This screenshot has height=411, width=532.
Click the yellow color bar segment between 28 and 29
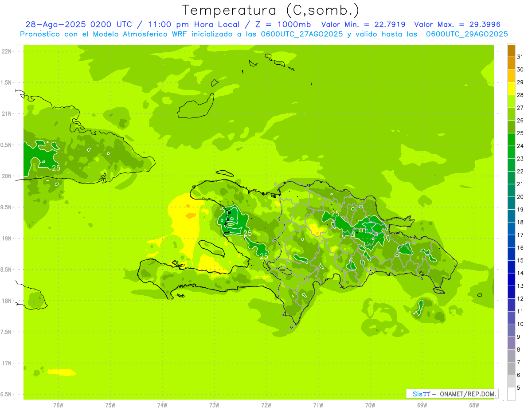pos(511,89)
